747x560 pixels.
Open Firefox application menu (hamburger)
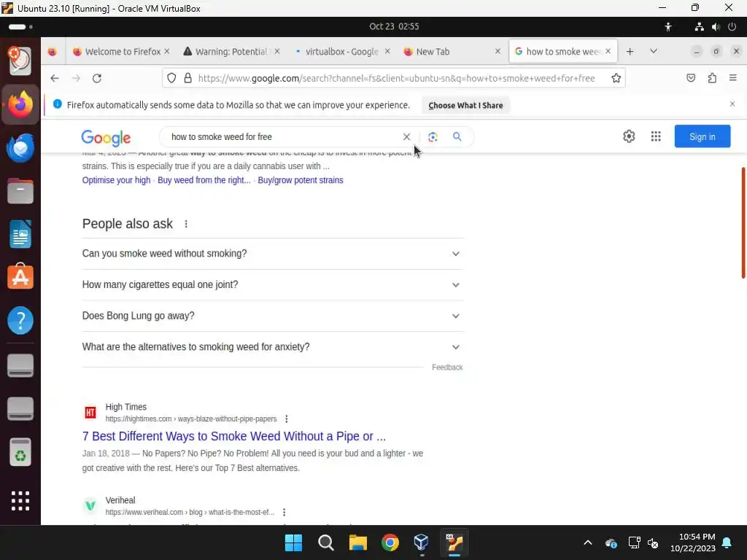click(x=732, y=78)
